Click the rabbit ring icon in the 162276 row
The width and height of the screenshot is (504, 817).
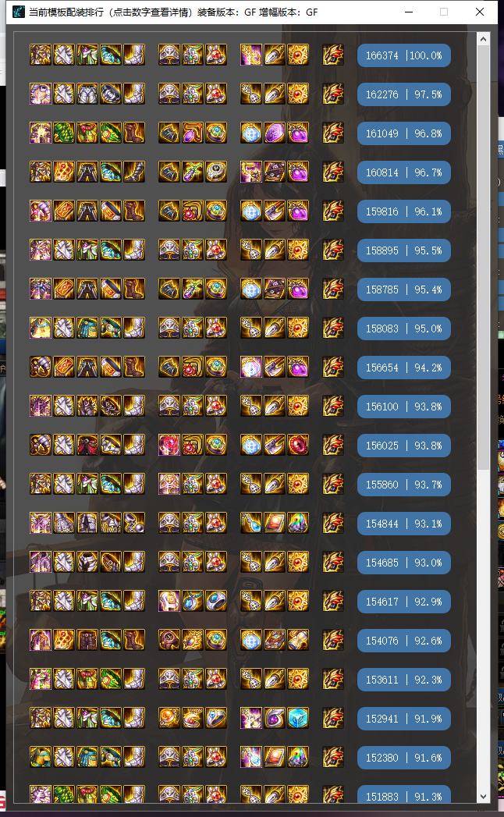pyautogui.click(x=216, y=94)
